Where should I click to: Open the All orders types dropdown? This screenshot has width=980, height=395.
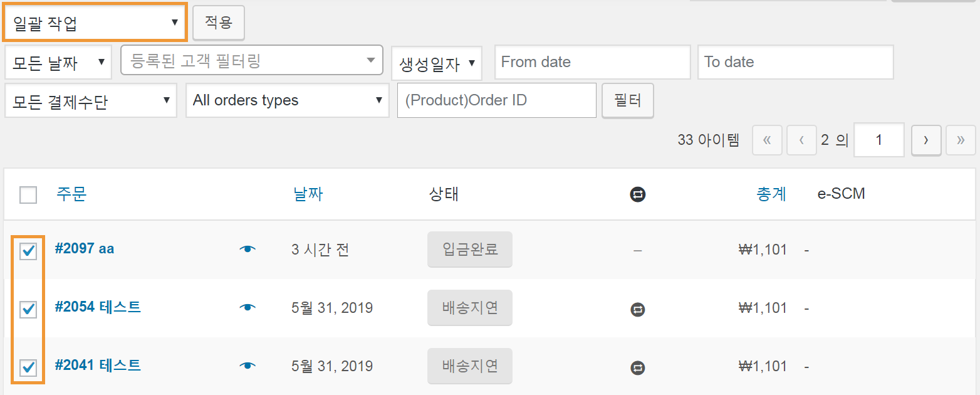[x=288, y=100]
